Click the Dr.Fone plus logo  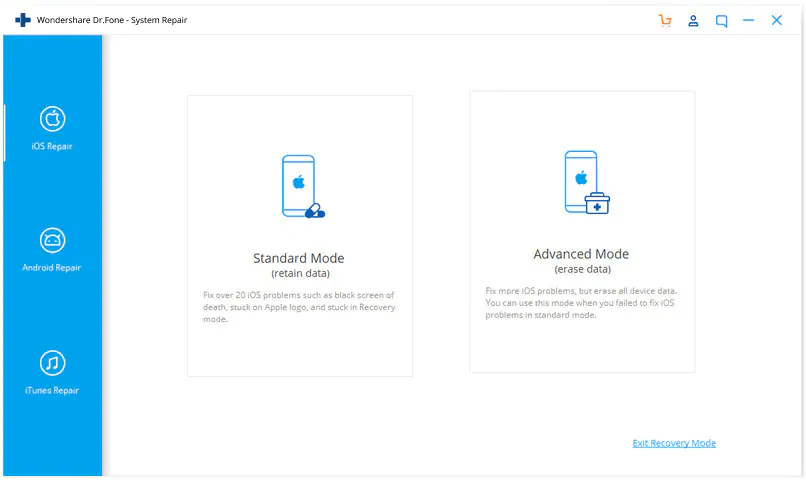coord(23,20)
